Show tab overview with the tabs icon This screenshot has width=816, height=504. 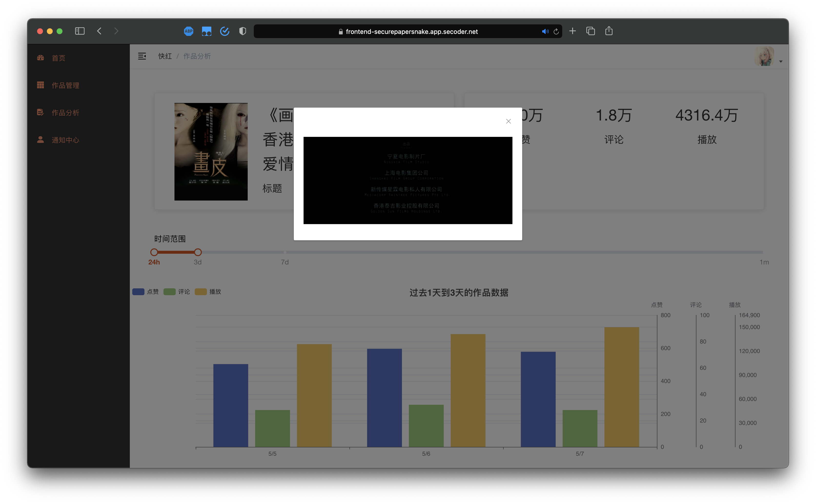point(591,31)
